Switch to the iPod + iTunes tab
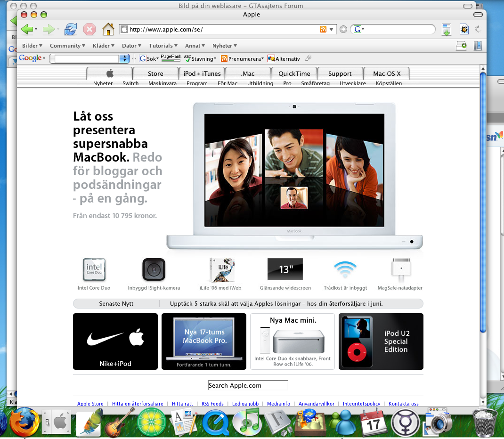 click(202, 73)
